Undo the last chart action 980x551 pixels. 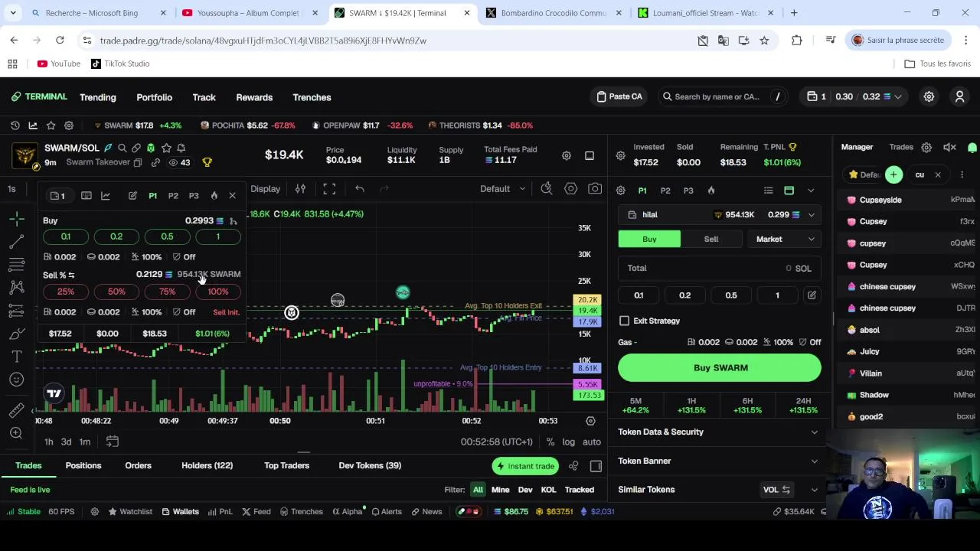pos(360,188)
